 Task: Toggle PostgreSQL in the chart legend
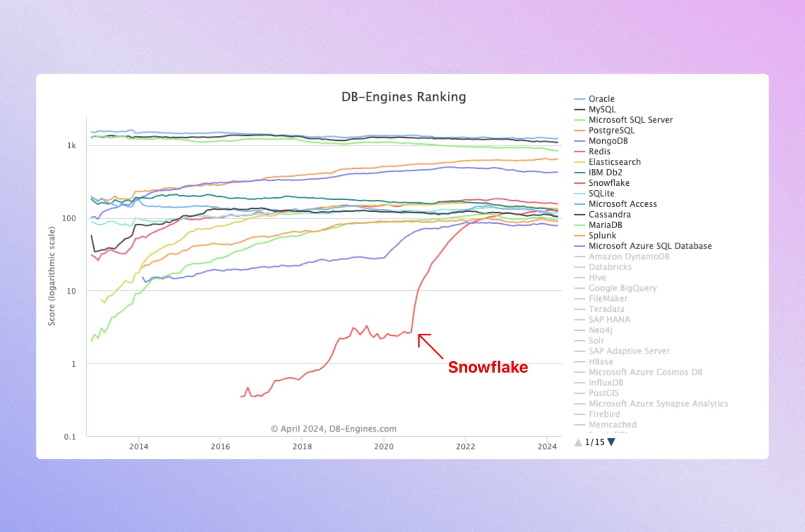604,130
